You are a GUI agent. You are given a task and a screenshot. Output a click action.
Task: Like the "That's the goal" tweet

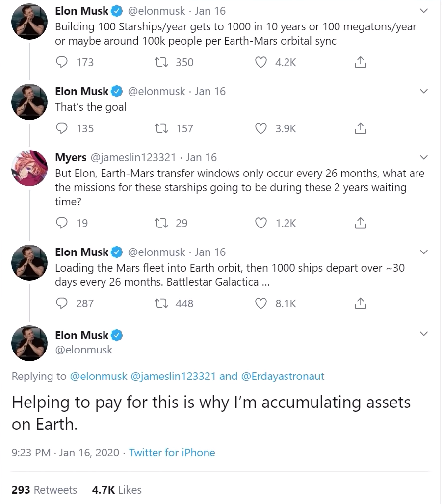pos(262,128)
